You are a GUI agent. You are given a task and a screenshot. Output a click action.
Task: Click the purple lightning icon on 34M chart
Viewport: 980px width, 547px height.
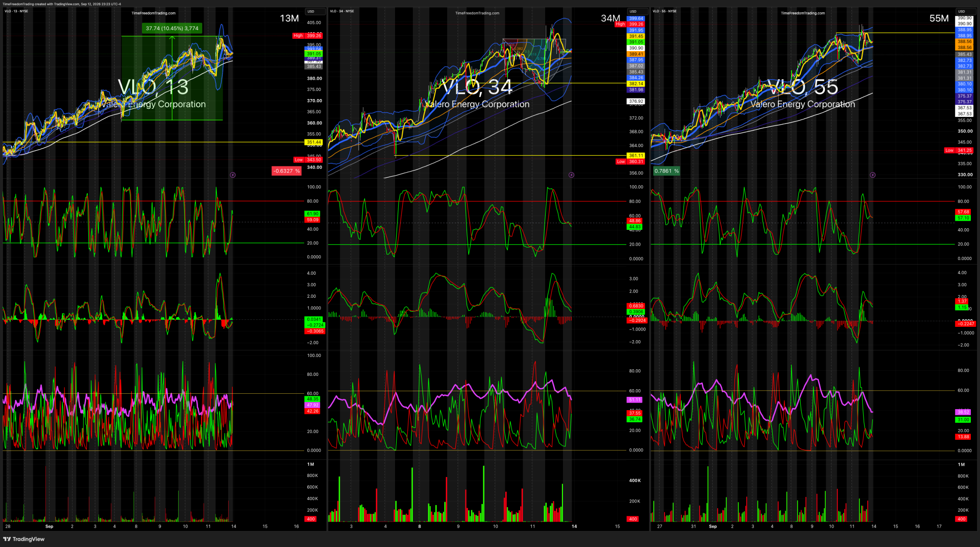coord(571,175)
